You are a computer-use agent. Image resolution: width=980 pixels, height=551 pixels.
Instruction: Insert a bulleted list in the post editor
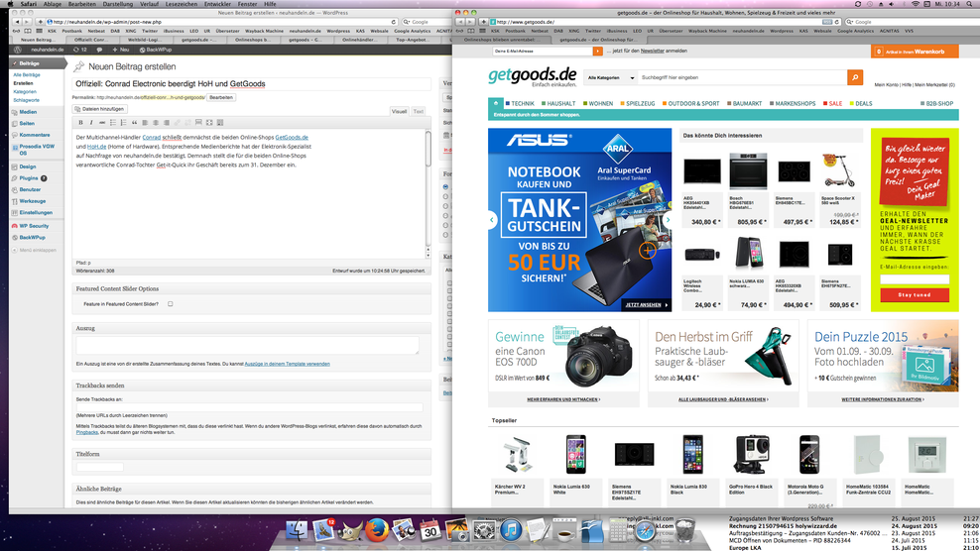click(112, 123)
